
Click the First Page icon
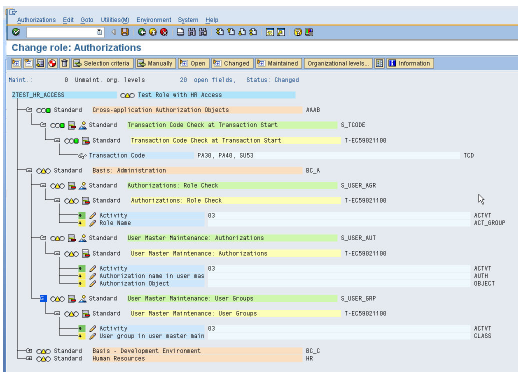220,32
